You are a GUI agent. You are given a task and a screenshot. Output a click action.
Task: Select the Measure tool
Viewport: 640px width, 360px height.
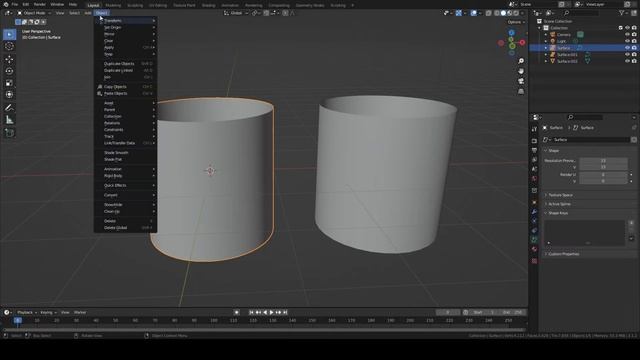(x=9, y=120)
